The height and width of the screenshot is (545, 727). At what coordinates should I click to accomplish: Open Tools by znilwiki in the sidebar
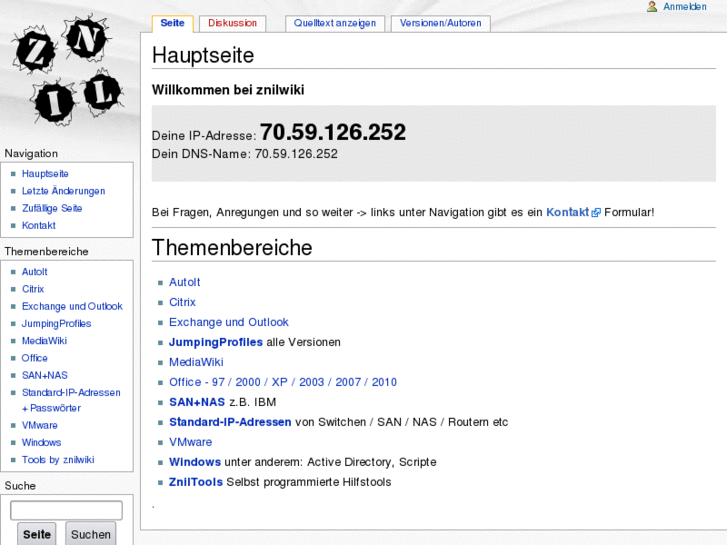click(58, 460)
